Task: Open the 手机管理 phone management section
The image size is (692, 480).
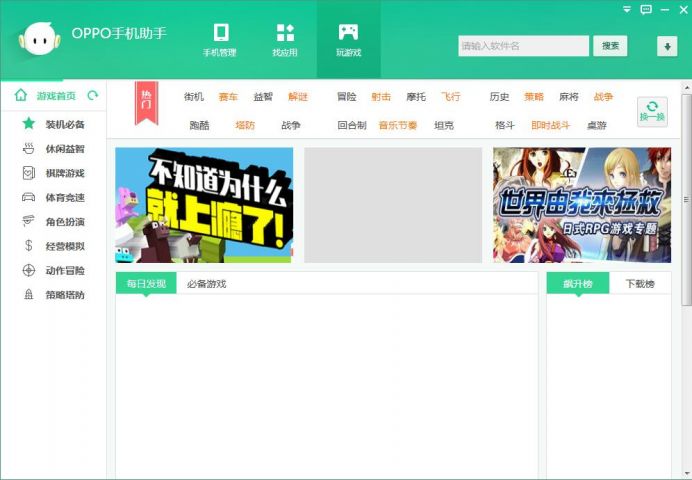Action: (x=220, y=40)
